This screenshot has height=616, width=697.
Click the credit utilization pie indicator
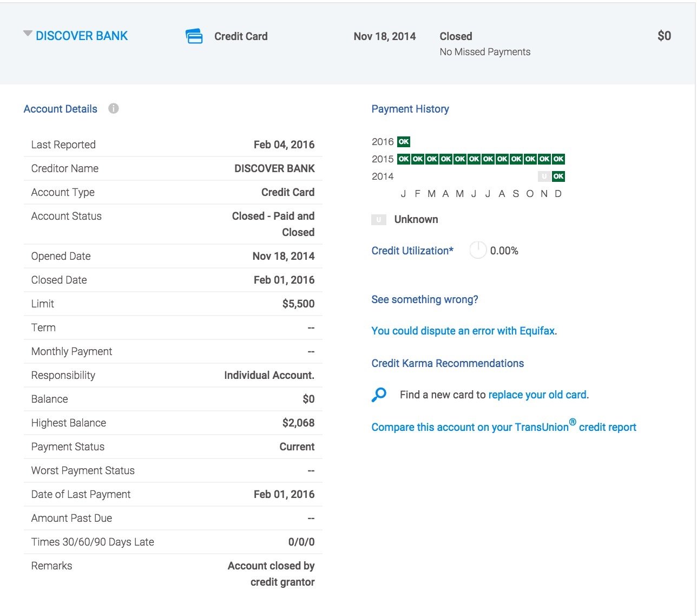pyautogui.click(x=478, y=250)
